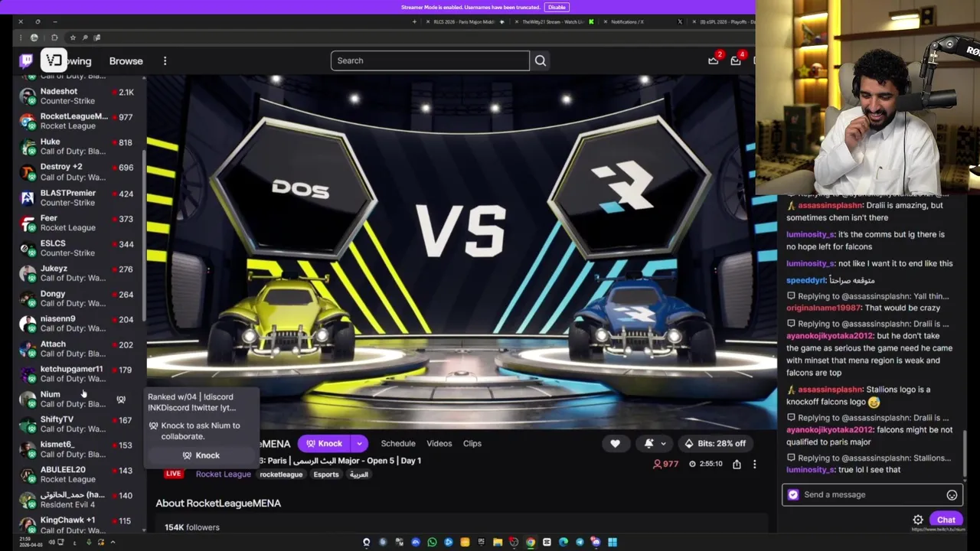Click the search magnifier button

pyautogui.click(x=541, y=60)
